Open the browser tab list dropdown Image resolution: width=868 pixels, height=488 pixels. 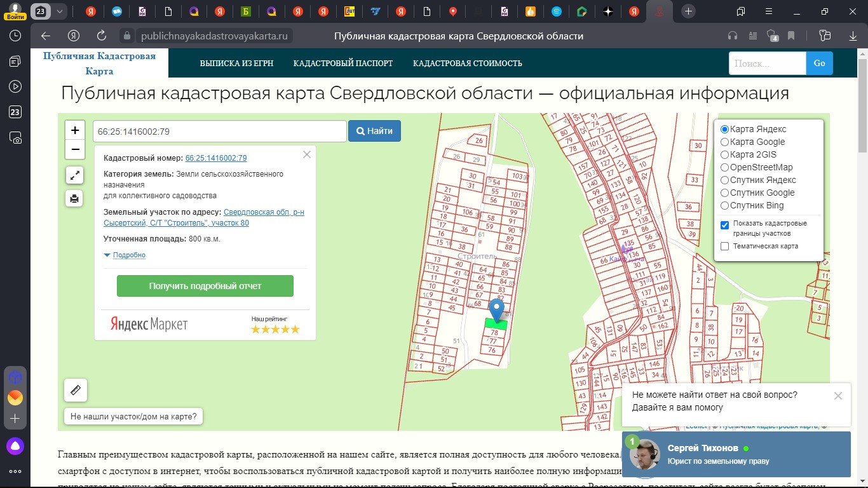[x=60, y=11]
